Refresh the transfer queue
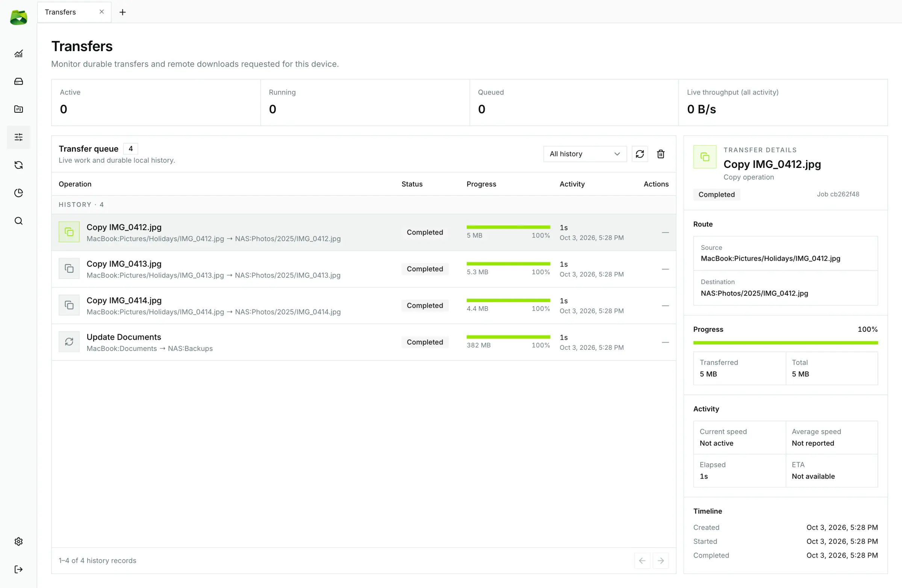 (640, 154)
